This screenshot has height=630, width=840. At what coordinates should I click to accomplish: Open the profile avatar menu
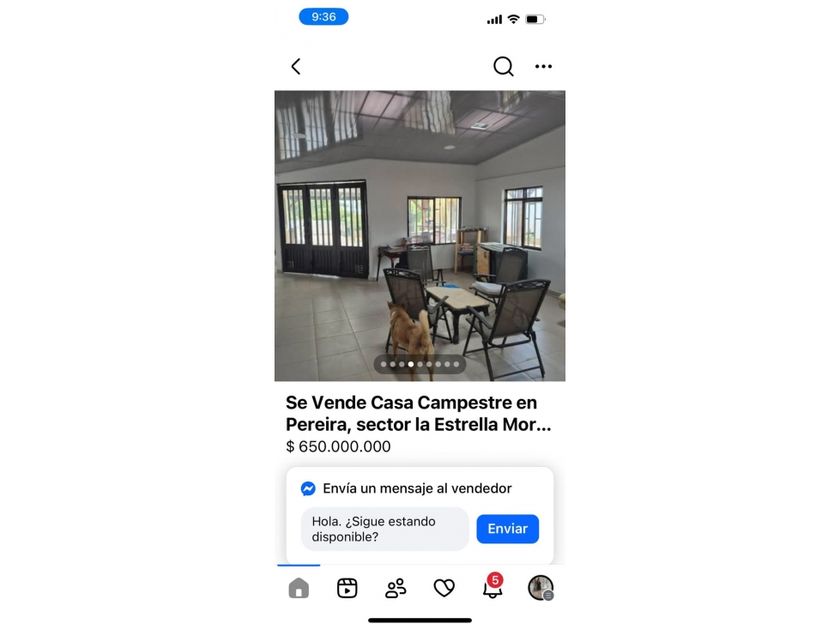pos(541,588)
